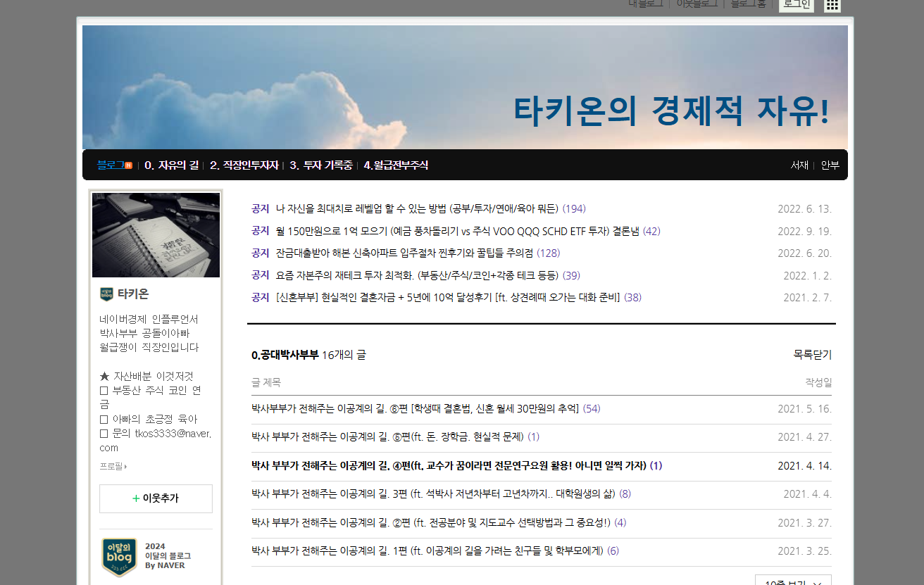Open the 서재 menu link
This screenshot has height=585, width=924.
pyautogui.click(x=799, y=165)
